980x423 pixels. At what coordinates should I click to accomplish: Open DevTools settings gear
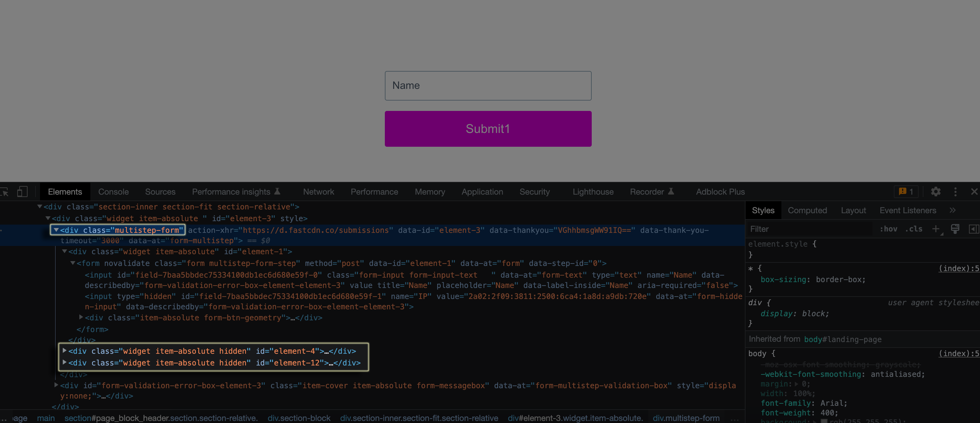tap(936, 192)
